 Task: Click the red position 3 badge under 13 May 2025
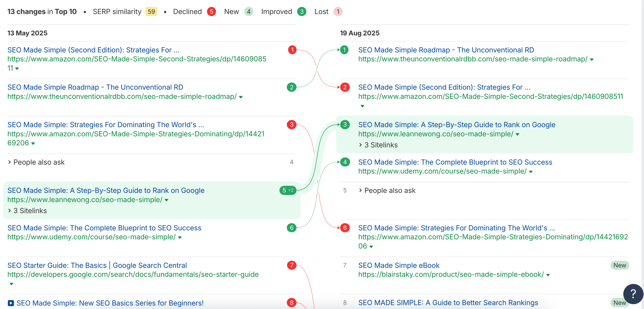pyautogui.click(x=292, y=124)
